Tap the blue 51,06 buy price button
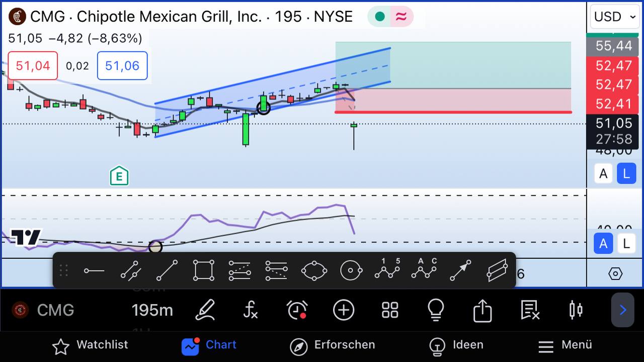Viewport: 644px width, 362px height. pos(122,66)
